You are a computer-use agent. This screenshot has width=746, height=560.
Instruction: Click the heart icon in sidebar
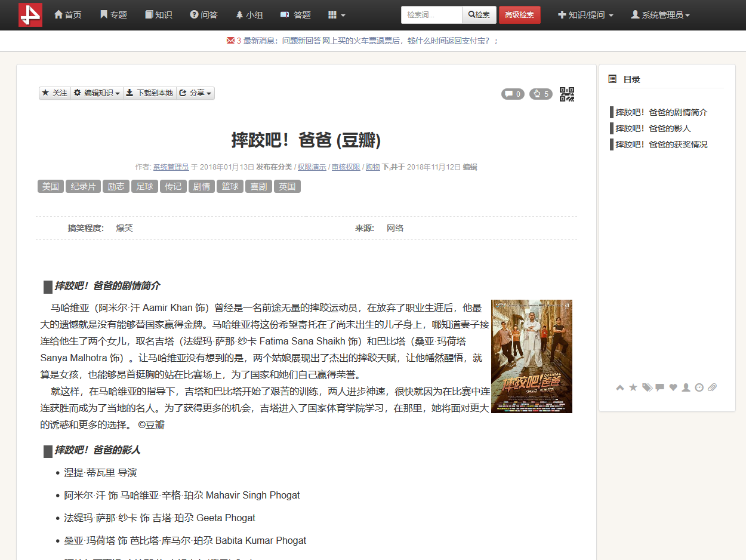673,387
